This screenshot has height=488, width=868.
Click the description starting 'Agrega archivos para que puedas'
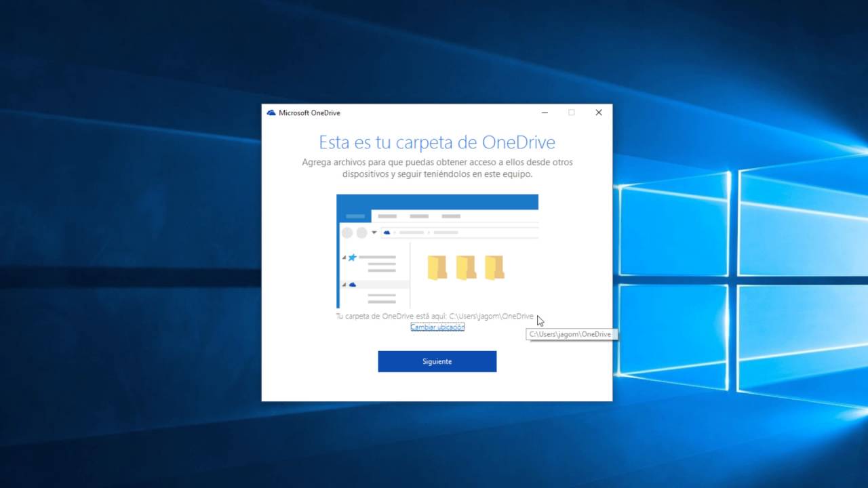click(x=437, y=168)
